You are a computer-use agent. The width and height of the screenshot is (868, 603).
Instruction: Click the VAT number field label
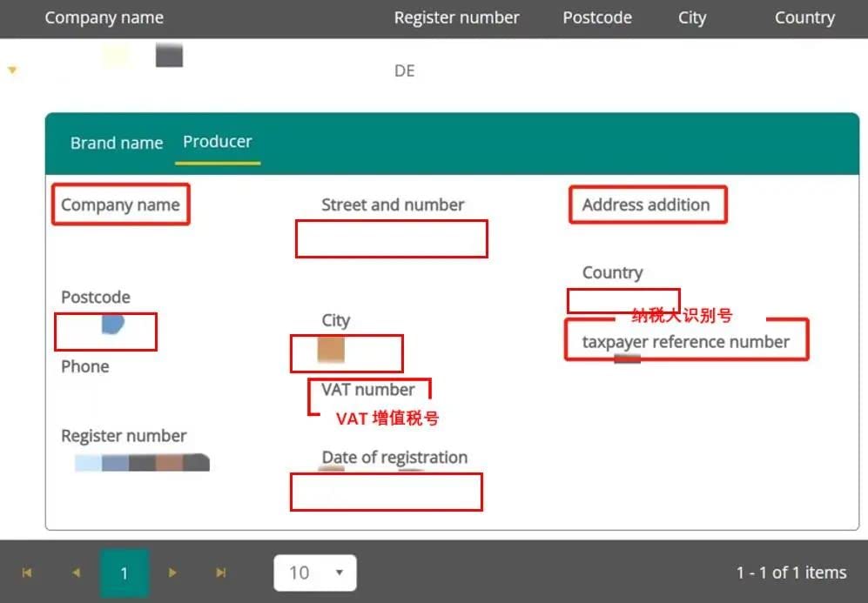pyautogui.click(x=368, y=390)
